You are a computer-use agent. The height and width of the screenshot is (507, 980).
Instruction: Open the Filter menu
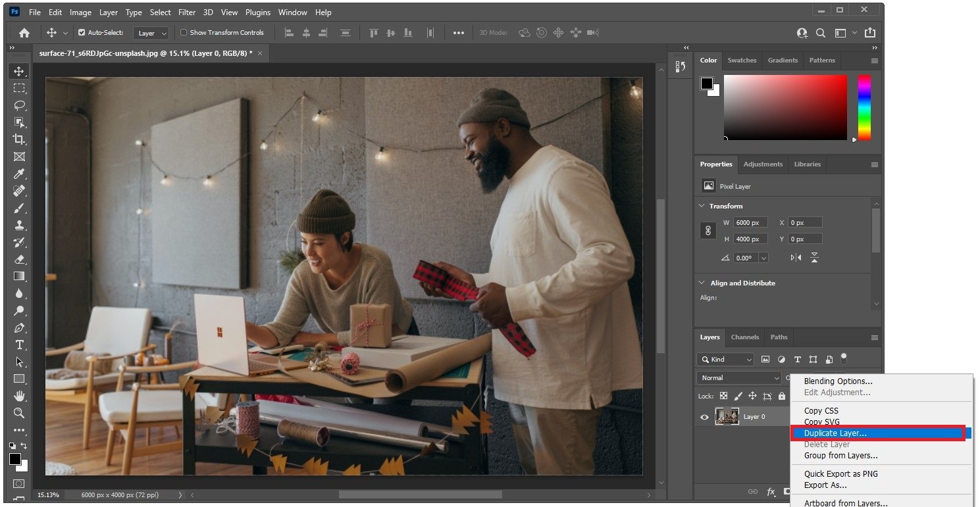187,12
